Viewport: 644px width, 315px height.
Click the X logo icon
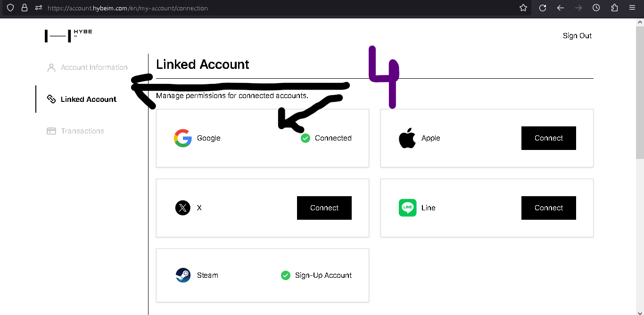pyautogui.click(x=183, y=208)
